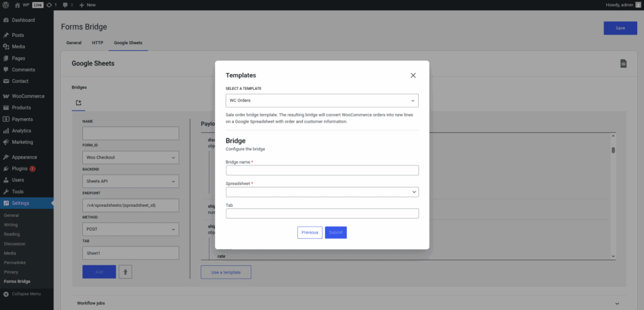The height and width of the screenshot is (310, 644).
Task: Open the WC Orders template dropdown
Action: [x=323, y=100]
